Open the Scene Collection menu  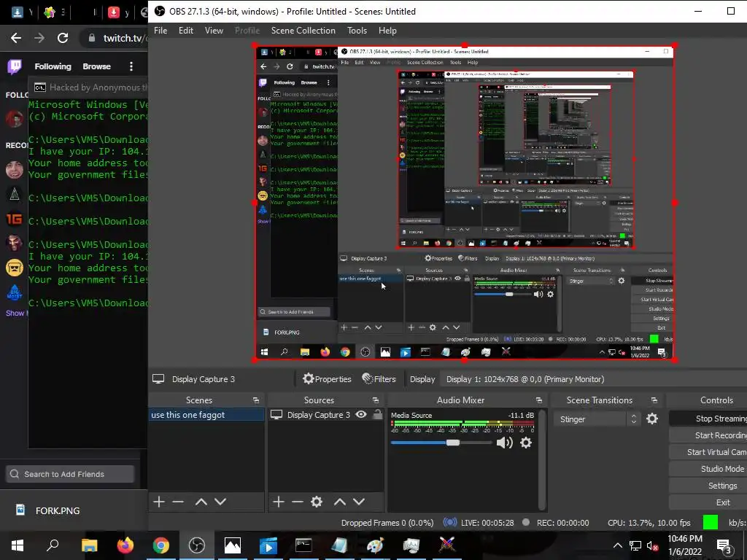click(x=303, y=31)
